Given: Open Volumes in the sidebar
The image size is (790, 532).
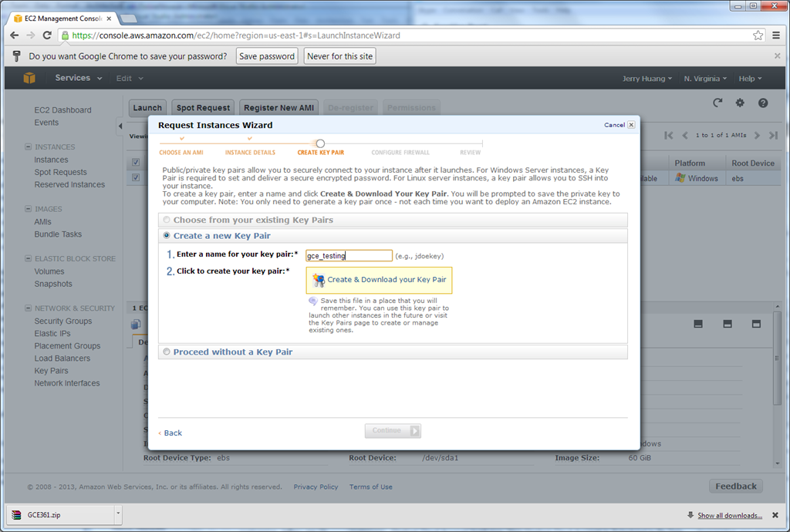Looking at the screenshot, I should tap(49, 271).
